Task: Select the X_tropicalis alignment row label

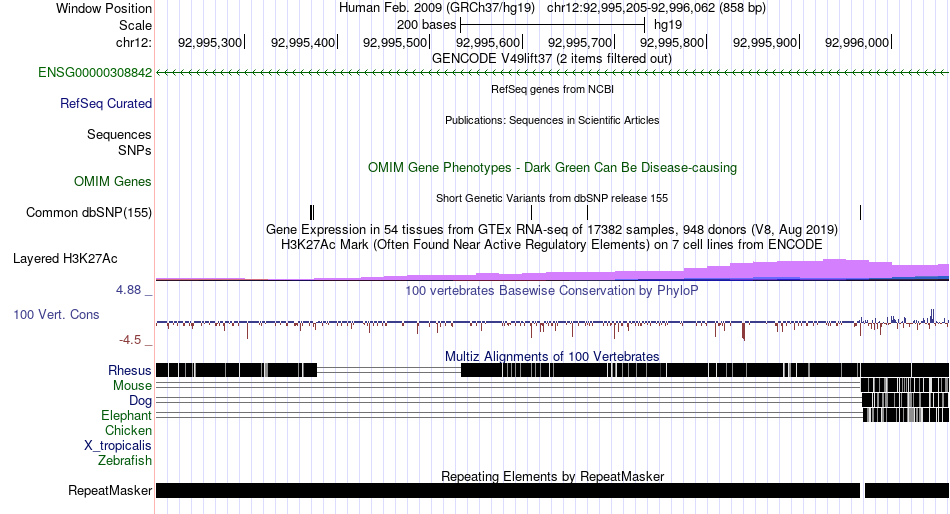Action: point(118,446)
